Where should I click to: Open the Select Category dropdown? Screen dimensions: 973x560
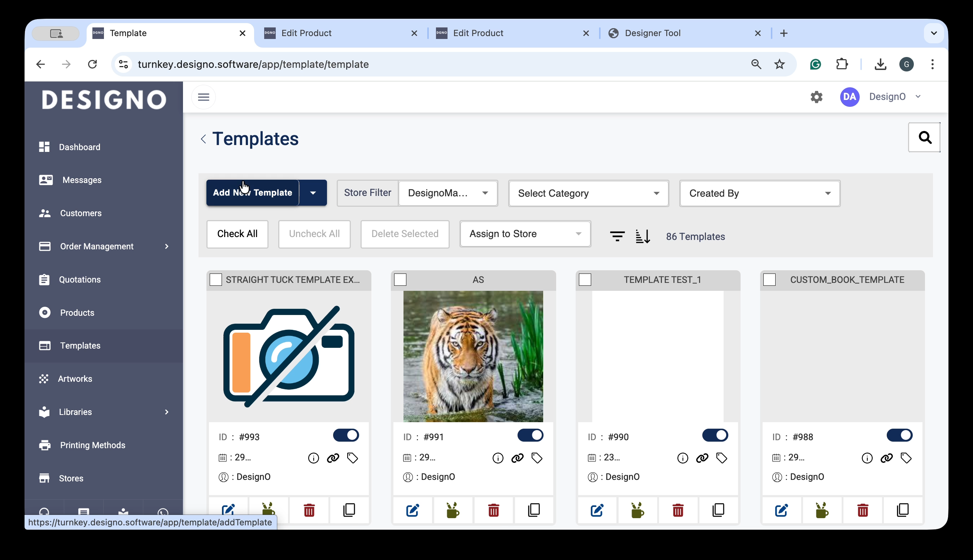[588, 193]
